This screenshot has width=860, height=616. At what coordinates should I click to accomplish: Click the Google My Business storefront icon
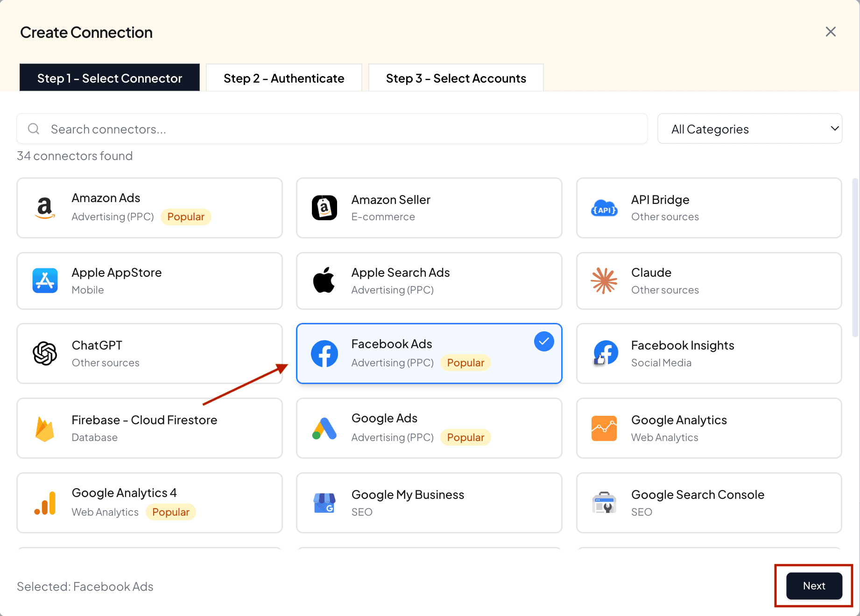coord(324,503)
